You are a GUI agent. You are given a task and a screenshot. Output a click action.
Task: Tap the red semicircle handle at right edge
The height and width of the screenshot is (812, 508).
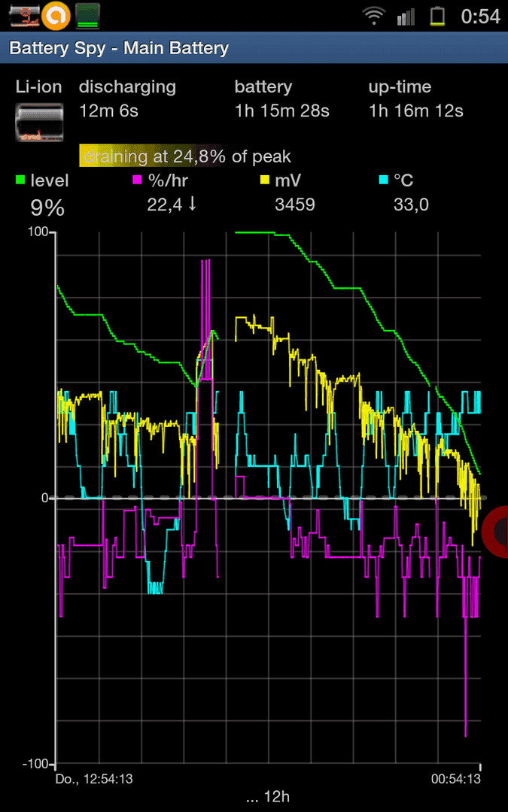[x=495, y=532]
